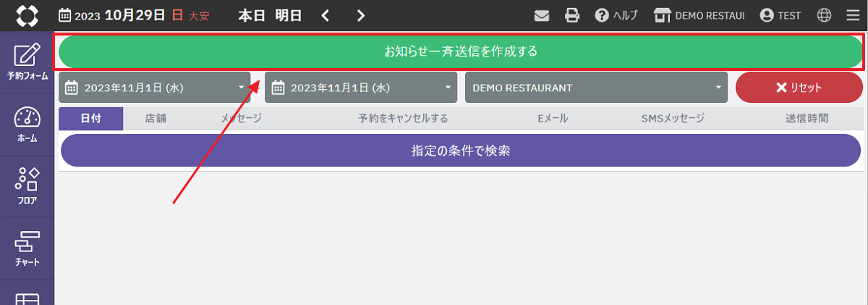Select the 日付 column tab
This screenshot has width=868, height=305.
[91, 118]
